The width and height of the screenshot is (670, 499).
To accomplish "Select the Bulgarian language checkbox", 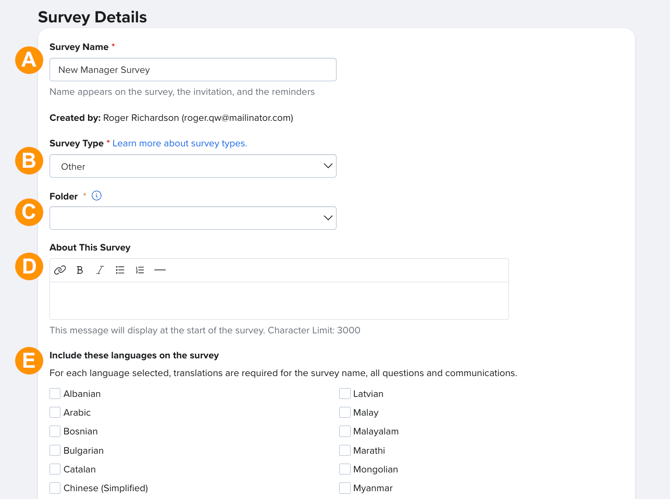I will point(55,450).
